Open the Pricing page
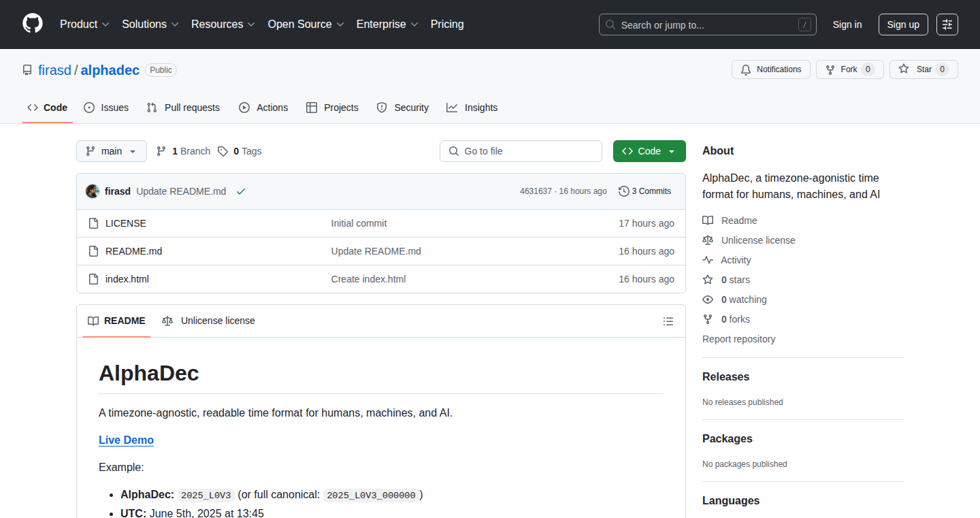980x518 pixels. coord(447,24)
